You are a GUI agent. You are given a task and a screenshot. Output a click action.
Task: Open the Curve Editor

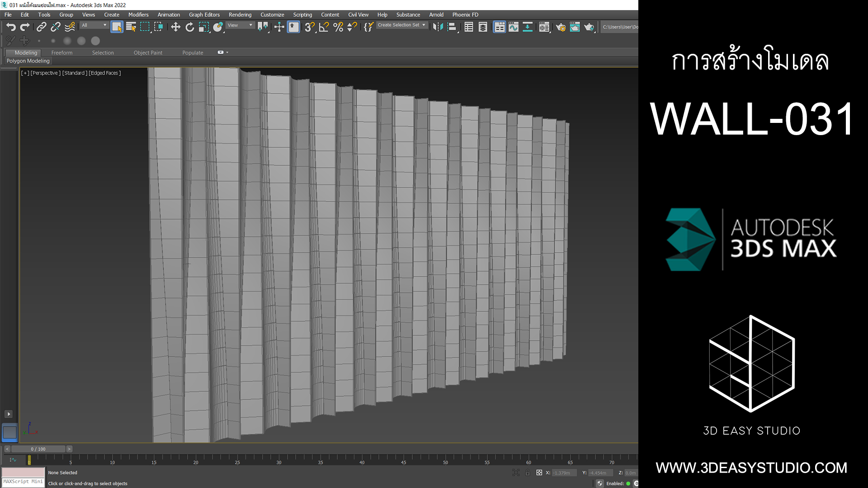click(514, 27)
